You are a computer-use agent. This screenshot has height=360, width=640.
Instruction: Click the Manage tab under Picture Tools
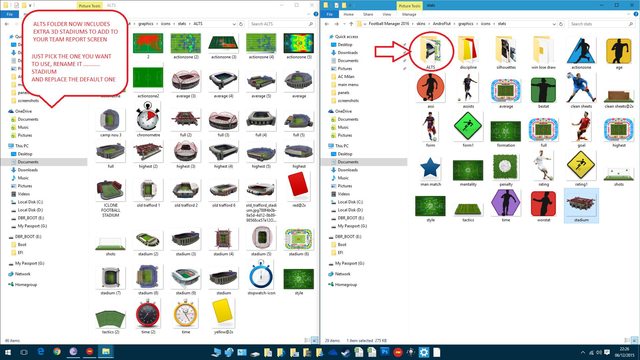click(409, 14)
